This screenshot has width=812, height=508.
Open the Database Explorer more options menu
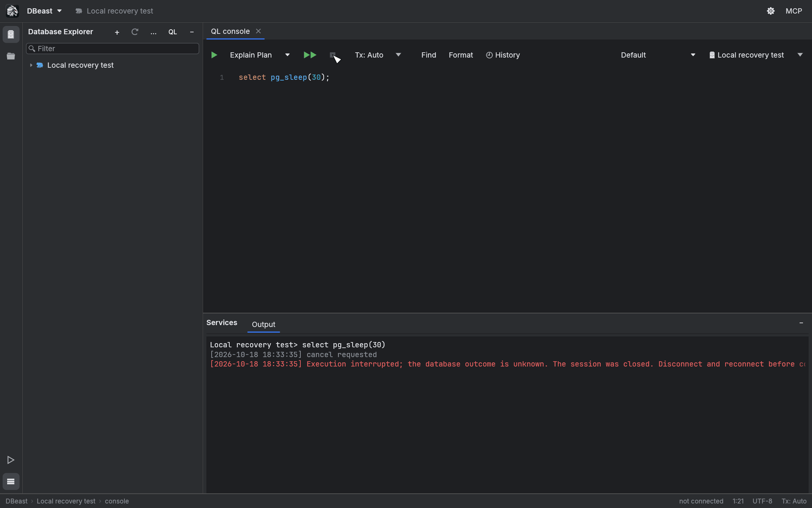pyautogui.click(x=153, y=32)
